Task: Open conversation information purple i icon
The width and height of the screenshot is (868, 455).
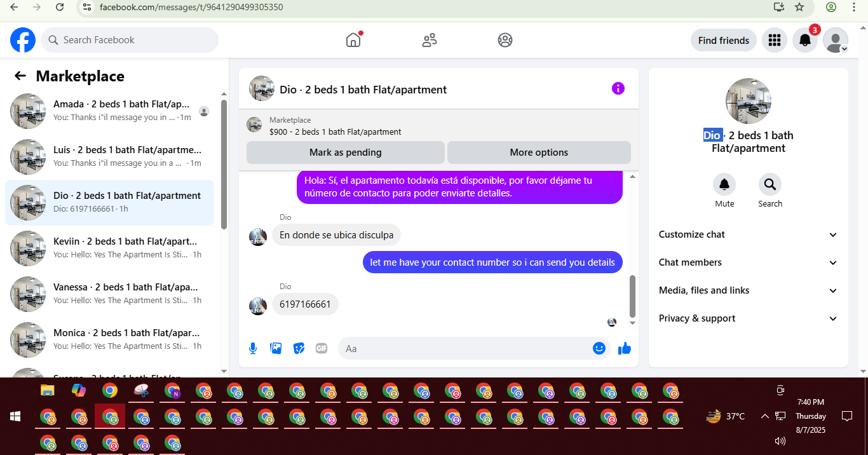Action: click(x=618, y=88)
